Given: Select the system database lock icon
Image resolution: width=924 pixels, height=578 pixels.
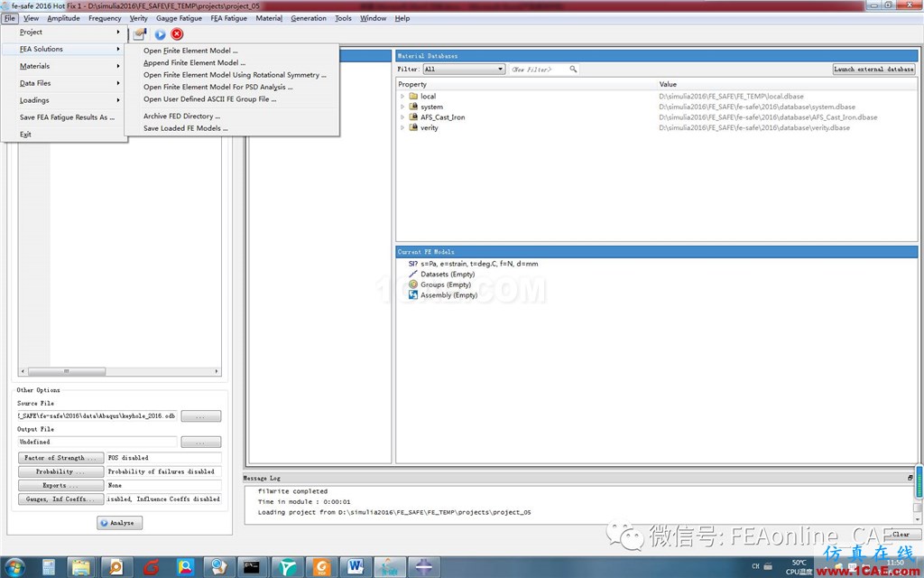Looking at the screenshot, I should (x=413, y=107).
